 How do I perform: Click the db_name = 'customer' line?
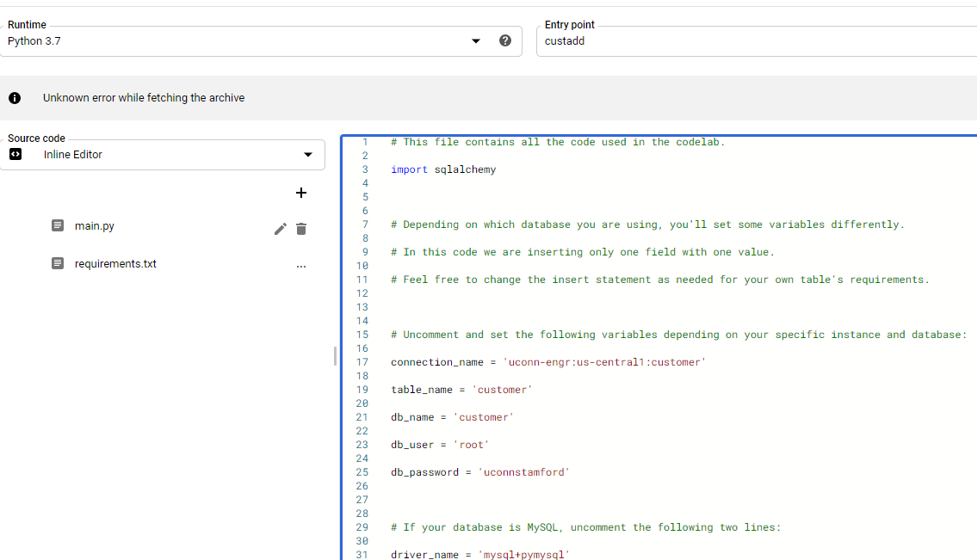[453, 417]
